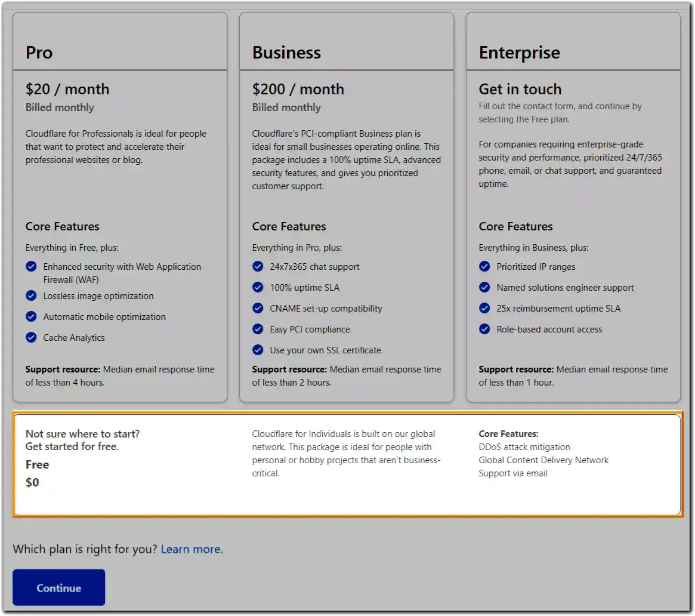Click checkmark beside Cache Analytics

(x=31, y=337)
